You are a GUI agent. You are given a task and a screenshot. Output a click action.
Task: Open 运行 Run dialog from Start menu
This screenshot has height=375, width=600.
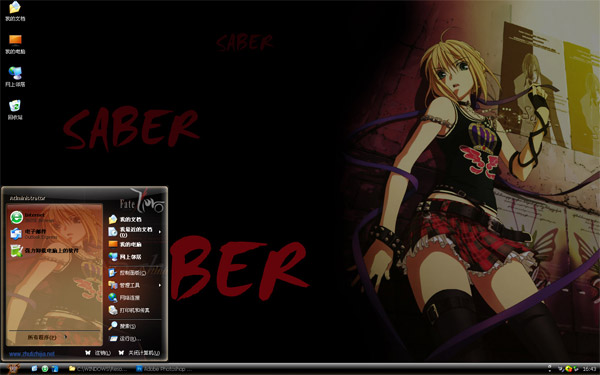[125, 339]
